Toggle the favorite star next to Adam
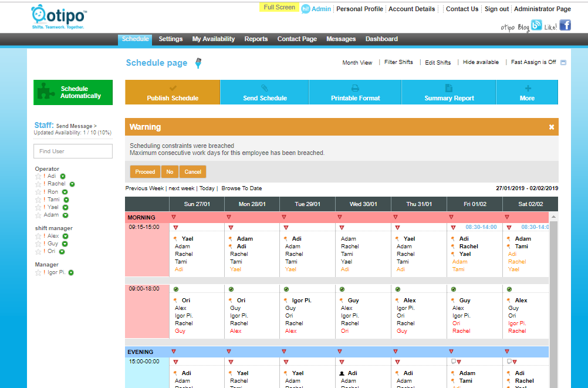Viewport: 588px width, 388px height. [x=38, y=215]
